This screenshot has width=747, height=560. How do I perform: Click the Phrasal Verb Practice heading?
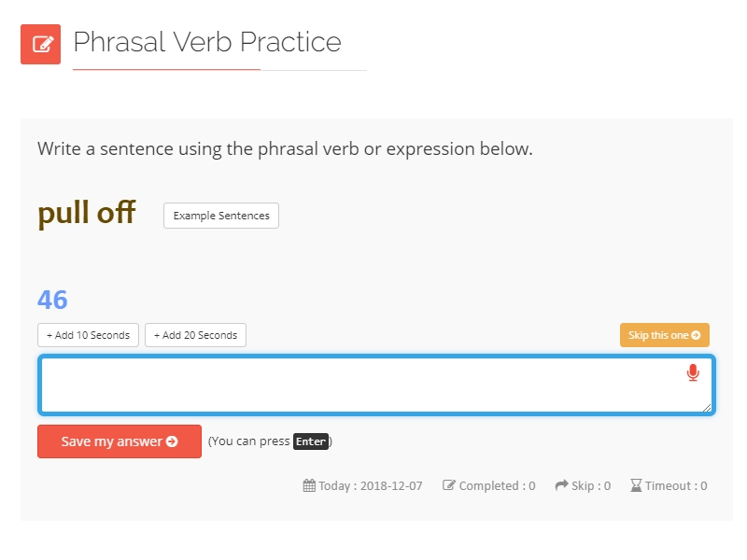[x=207, y=42]
